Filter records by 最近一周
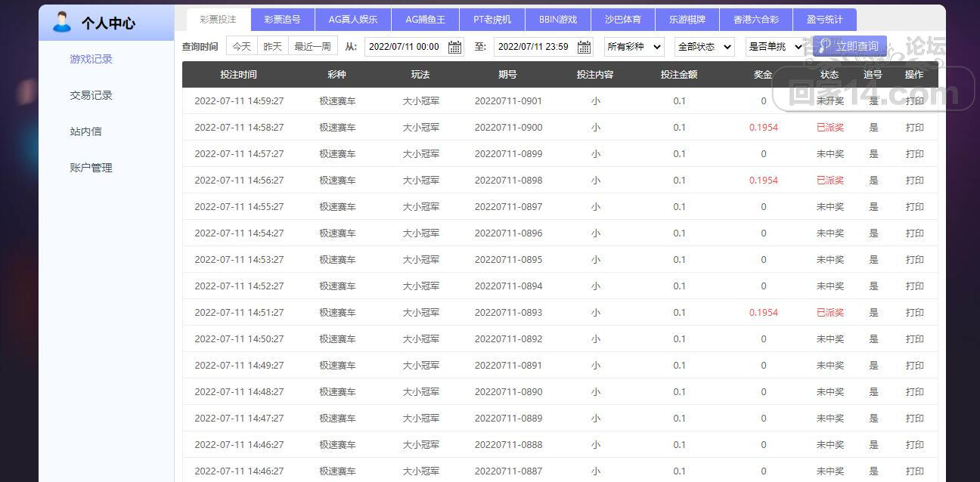980x482 pixels. point(312,46)
